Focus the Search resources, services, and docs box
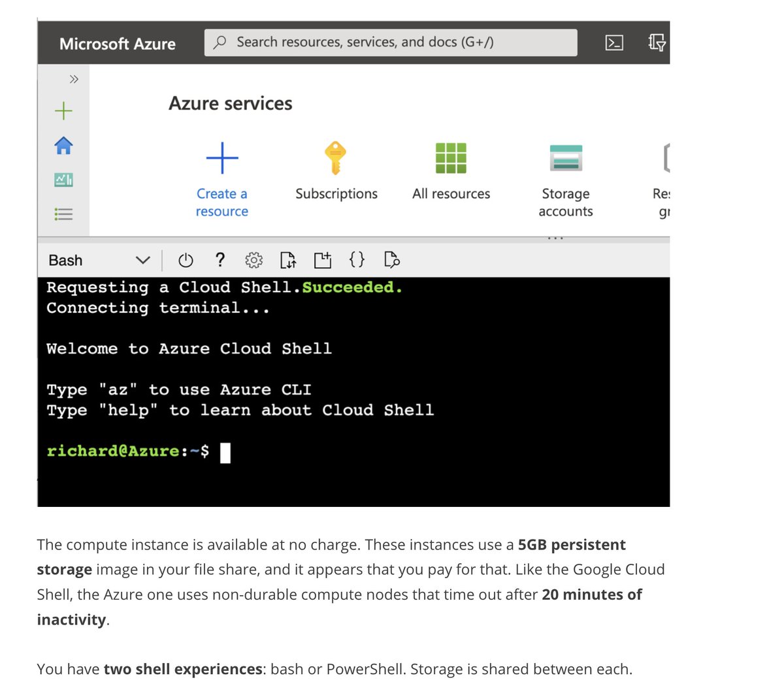784x699 pixels. pyautogui.click(x=391, y=42)
